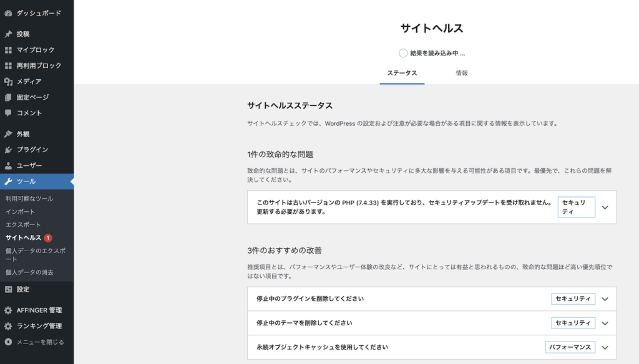
Task: Expand the PHP version critical issue details
Action: pos(605,207)
